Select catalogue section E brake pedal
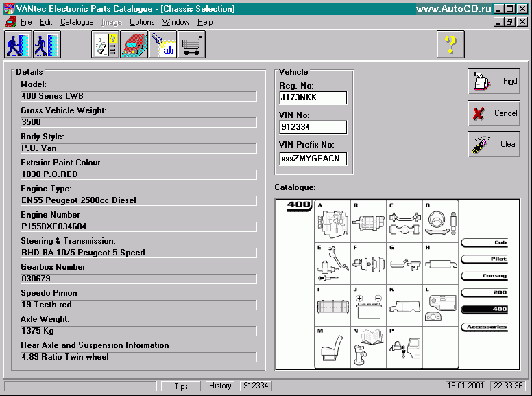Viewport: 532px width, 396px height. pyautogui.click(x=332, y=264)
